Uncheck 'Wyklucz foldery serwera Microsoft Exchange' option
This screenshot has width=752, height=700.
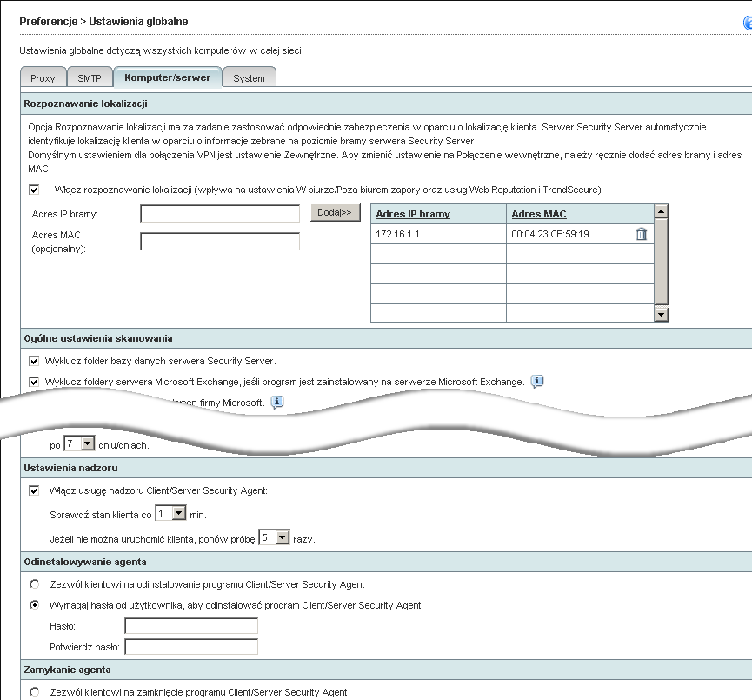[34, 382]
